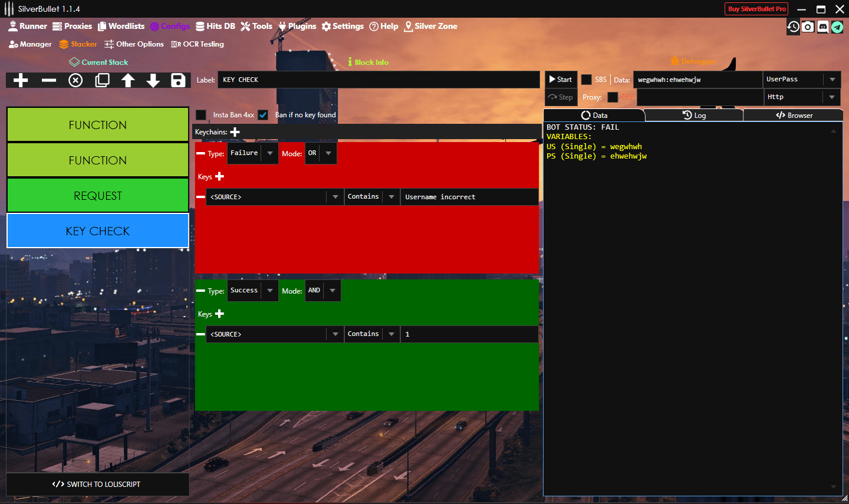849x504 pixels.
Task: Switch to Other Options tab
Action: click(x=134, y=44)
